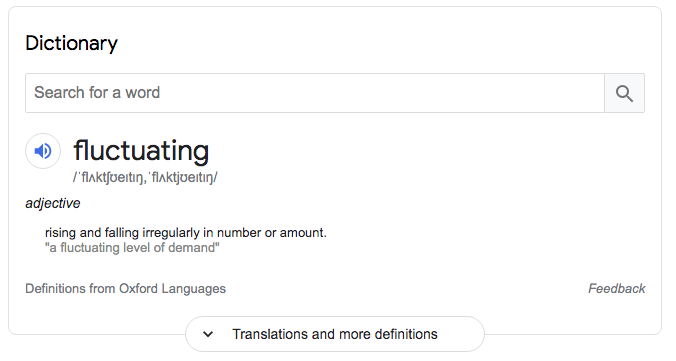
Task: Select the Dictionary heading
Action: coord(72,44)
